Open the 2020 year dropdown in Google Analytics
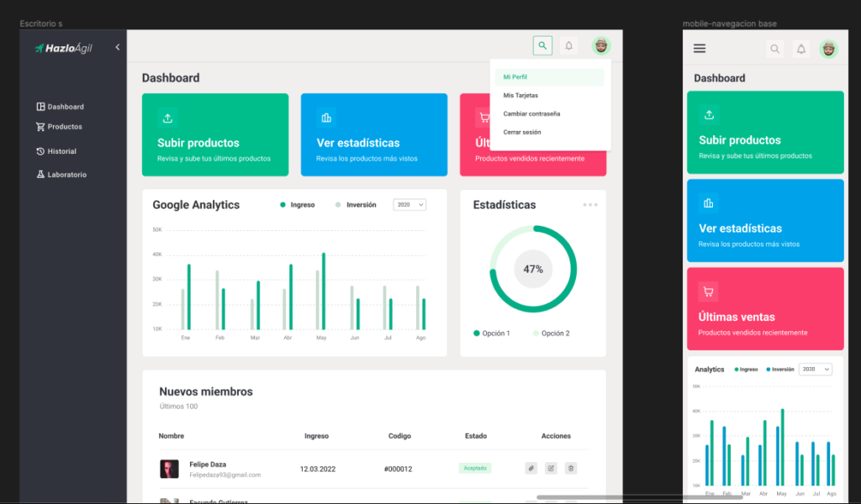The width and height of the screenshot is (861, 504). [x=409, y=204]
